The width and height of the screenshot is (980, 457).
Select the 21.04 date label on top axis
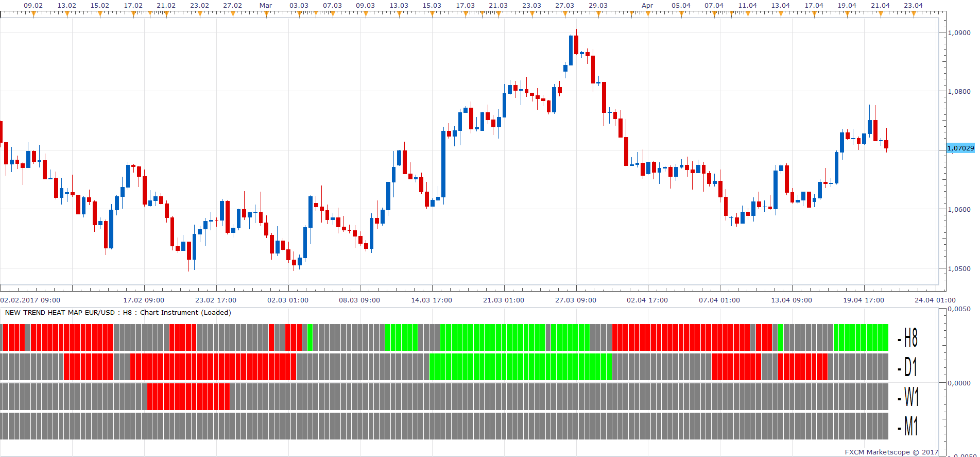pyautogui.click(x=881, y=5)
